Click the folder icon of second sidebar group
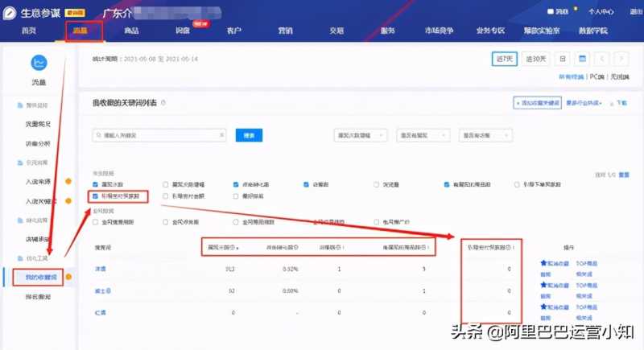Image resolution: width=644 pixels, height=350 pixels. 20,163
